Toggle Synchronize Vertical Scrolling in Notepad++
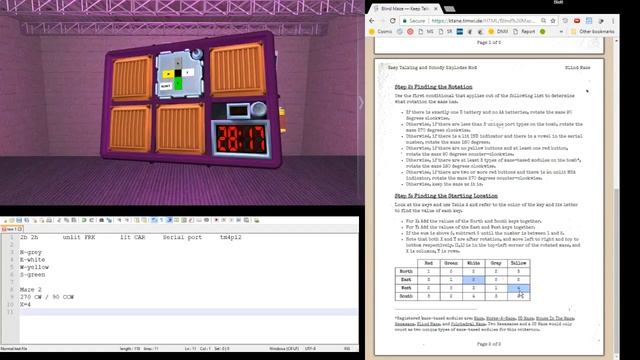The width and height of the screenshot is (640, 360). 136,220
